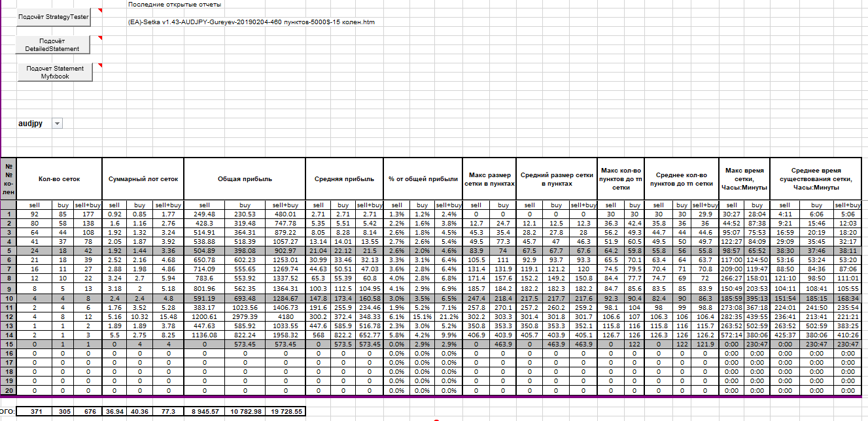This screenshot has width=868, height=421.
Task: Select the buy lot total 40.36
Action: click(x=141, y=412)
